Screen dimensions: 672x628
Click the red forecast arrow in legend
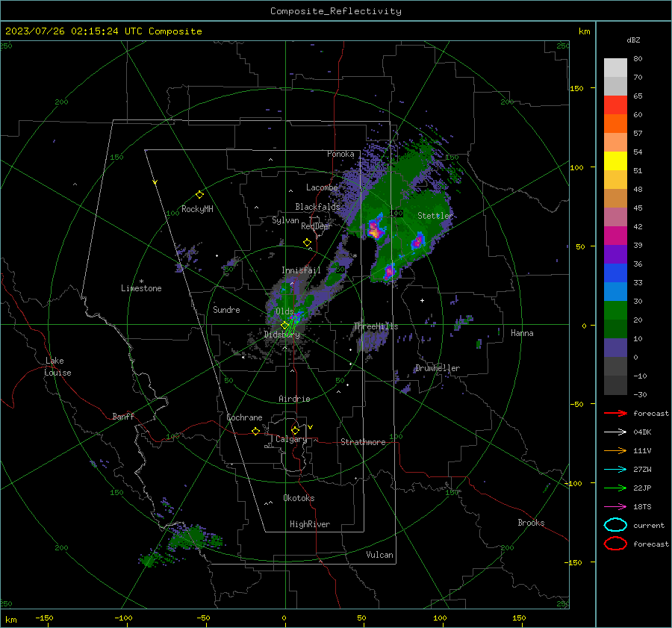615,413
